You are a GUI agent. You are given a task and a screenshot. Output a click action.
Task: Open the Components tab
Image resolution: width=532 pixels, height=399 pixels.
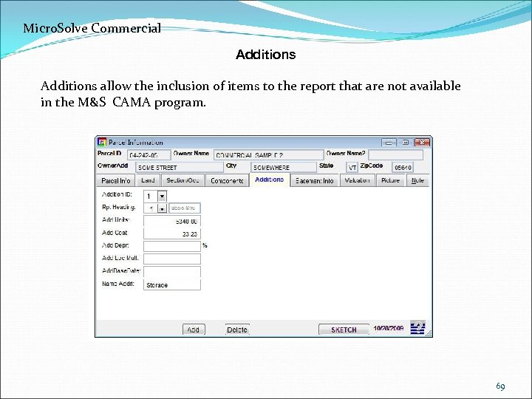pos(227,180)
